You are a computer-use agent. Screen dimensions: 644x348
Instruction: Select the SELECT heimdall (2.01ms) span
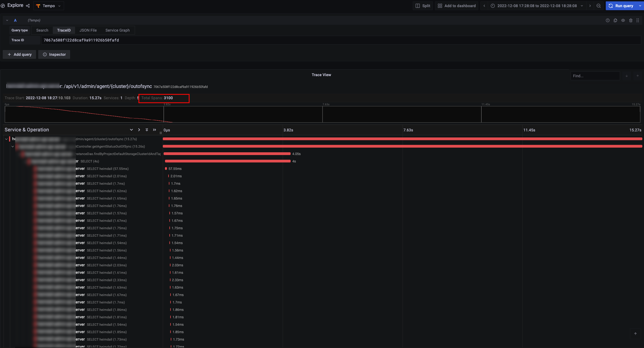pos(107,176)
